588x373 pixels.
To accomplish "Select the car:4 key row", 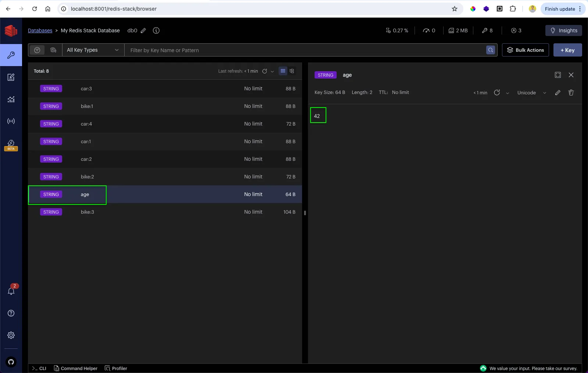I will pyautogui.click(x=165, y=124).
